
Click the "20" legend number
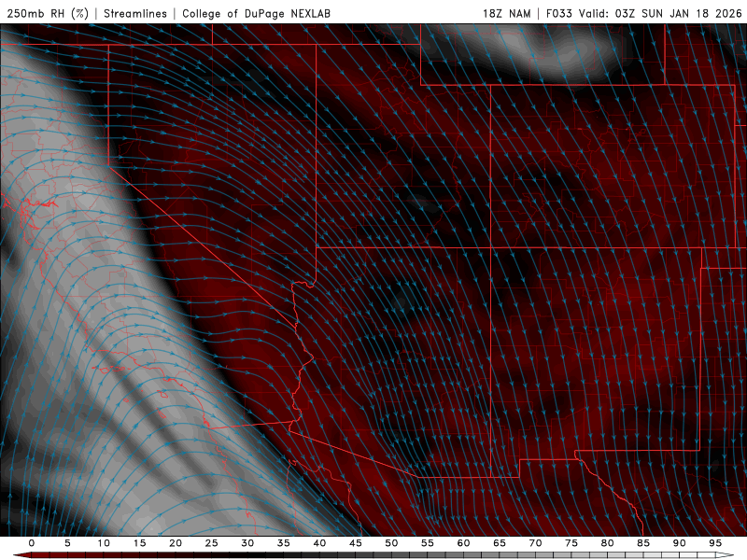coord(176,543)
